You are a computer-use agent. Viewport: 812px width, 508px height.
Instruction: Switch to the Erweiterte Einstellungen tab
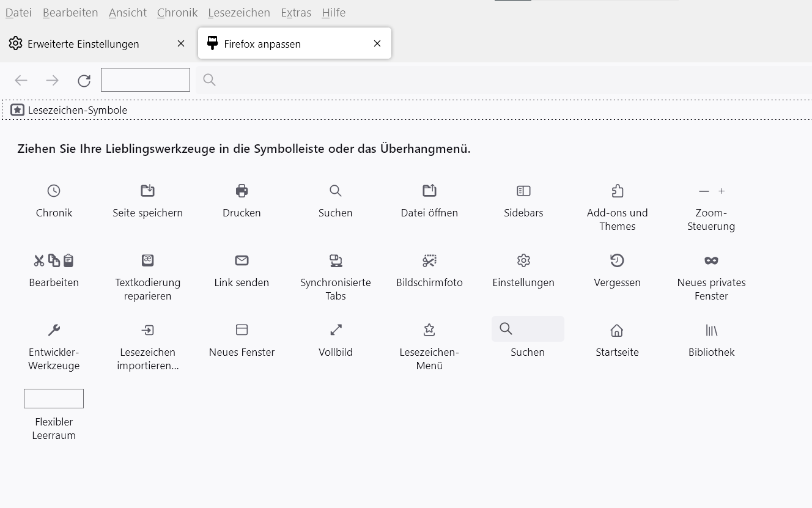coord(83,44)
